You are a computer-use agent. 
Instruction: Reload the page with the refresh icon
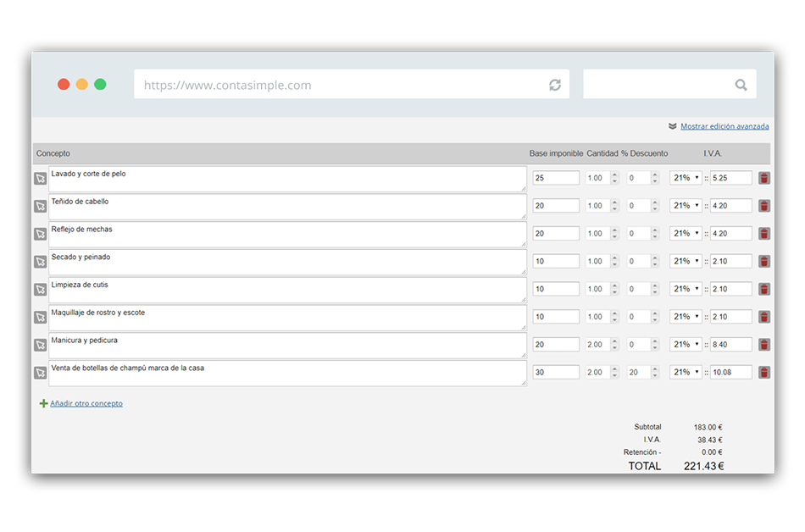[555, 85]
